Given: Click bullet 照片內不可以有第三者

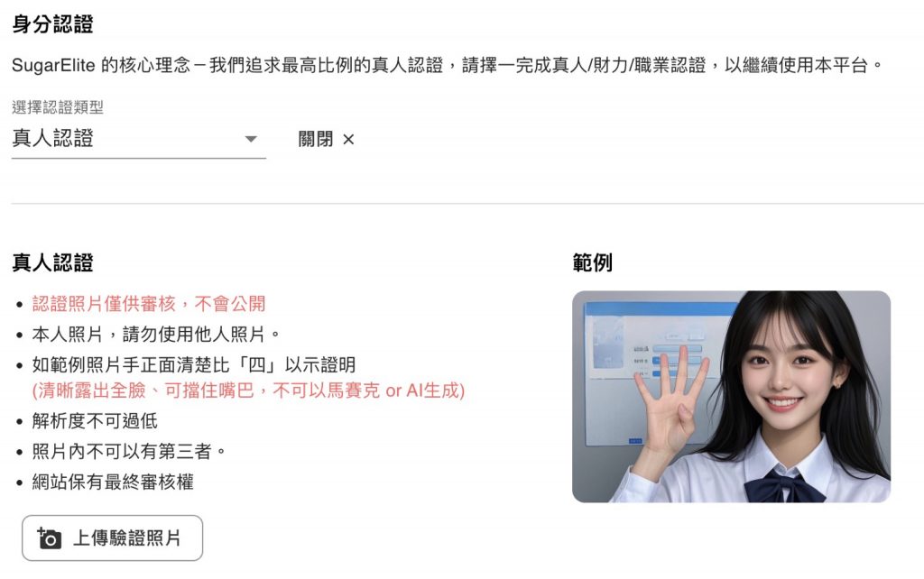Looking at the screenshot, I should pos(129,452).
